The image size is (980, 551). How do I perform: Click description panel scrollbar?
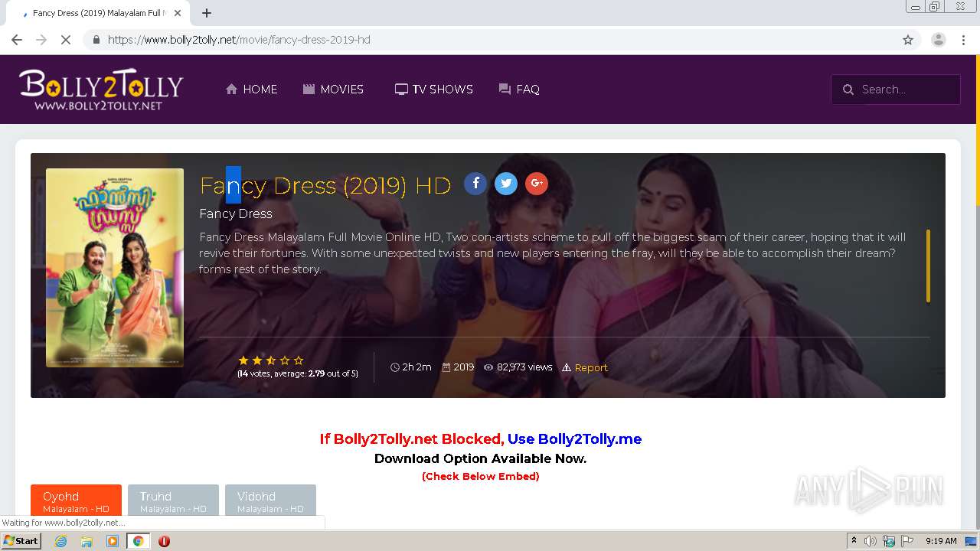(x=928, y=266)
